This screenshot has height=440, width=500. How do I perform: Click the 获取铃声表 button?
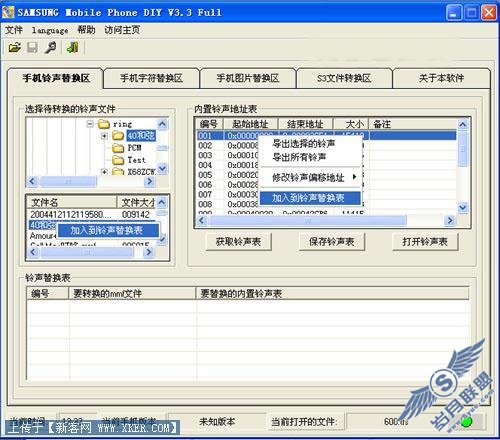click(238, 242)
